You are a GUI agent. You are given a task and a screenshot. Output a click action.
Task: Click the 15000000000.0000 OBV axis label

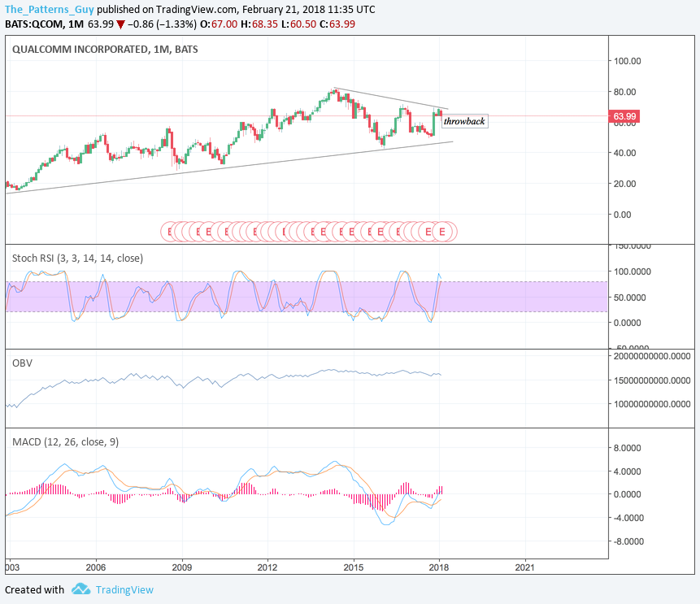click(652, 380)
